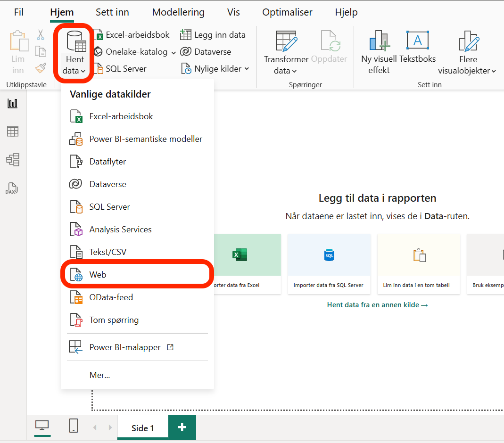Screen dimensions: 504x443
Task: Click the Ny visuell effekt icon
Action: click(379, 41)
